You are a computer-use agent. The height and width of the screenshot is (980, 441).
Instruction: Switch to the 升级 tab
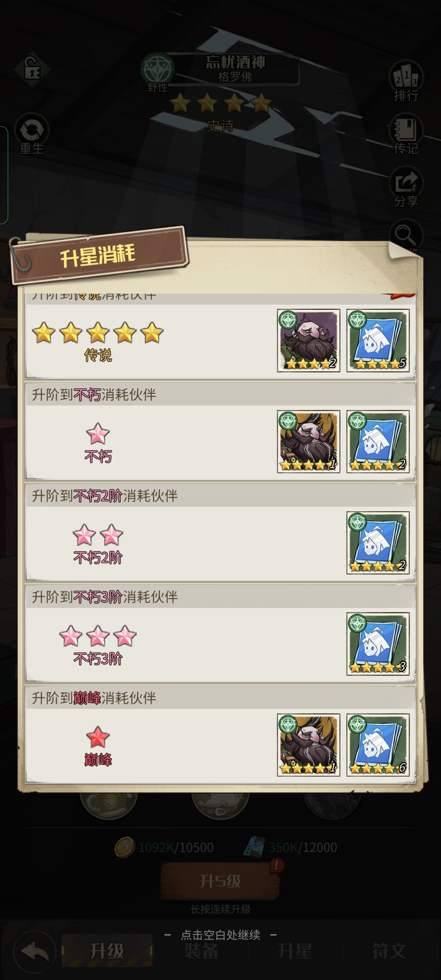[107, 951]
